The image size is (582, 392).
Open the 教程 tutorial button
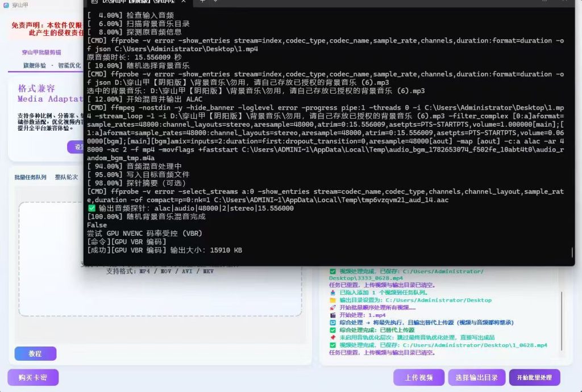pyautogui.click(x=35, y=354)
